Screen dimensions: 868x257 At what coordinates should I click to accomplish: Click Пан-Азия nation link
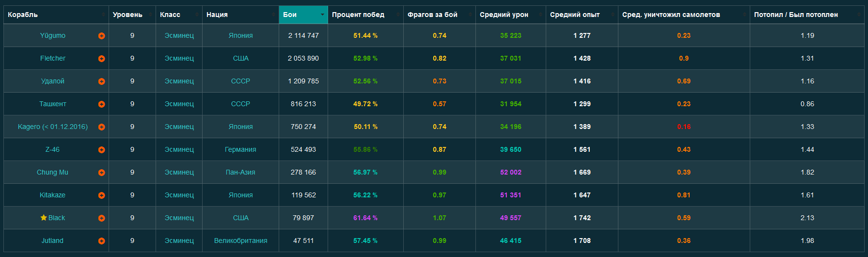click(240, 172)
